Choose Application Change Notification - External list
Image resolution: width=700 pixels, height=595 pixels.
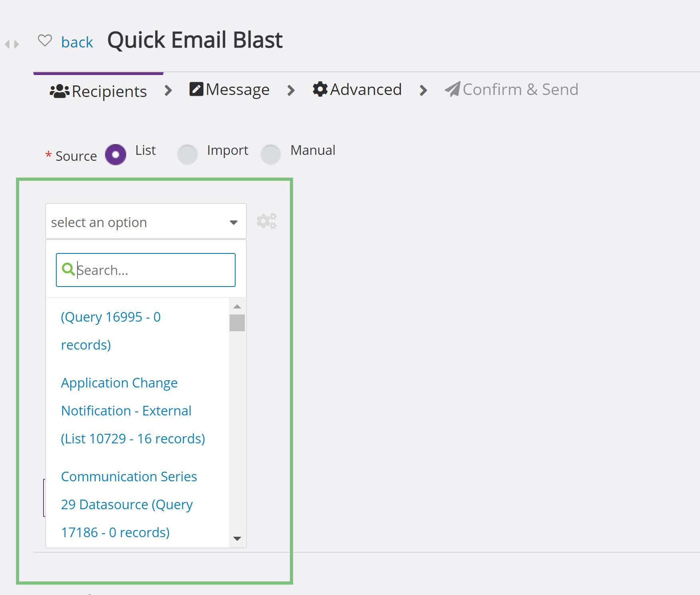pos(137,411)
